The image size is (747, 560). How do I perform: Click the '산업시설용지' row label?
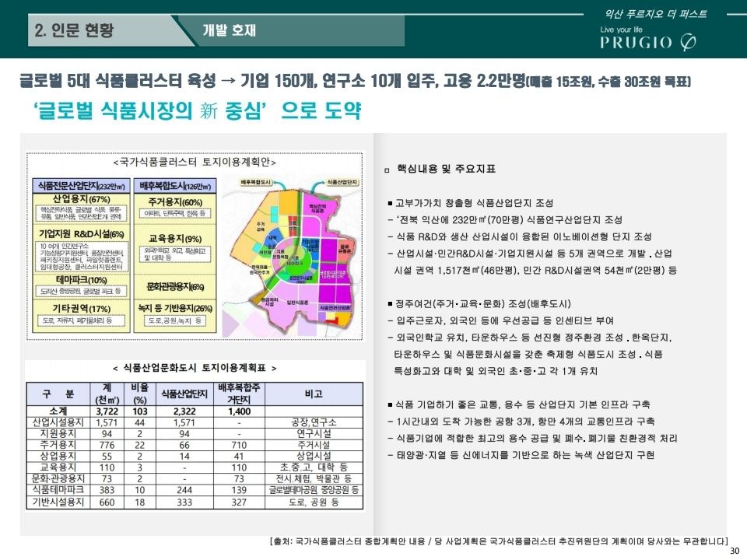pos(58,422)
